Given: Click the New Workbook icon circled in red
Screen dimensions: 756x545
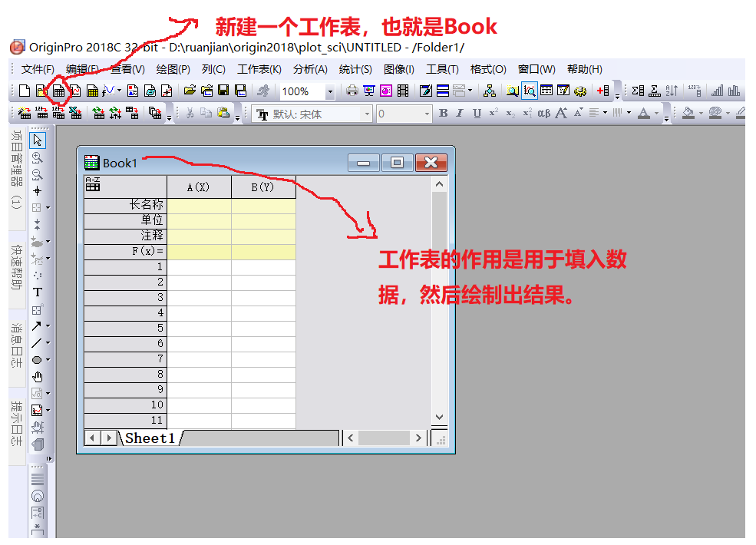Looking at the screenshot, I should point(58,89).
